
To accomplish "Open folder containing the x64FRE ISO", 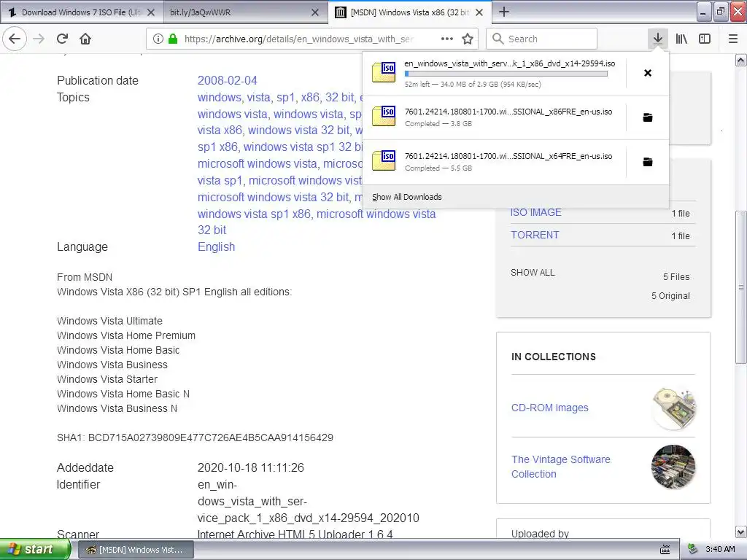I will pos(648,162).
